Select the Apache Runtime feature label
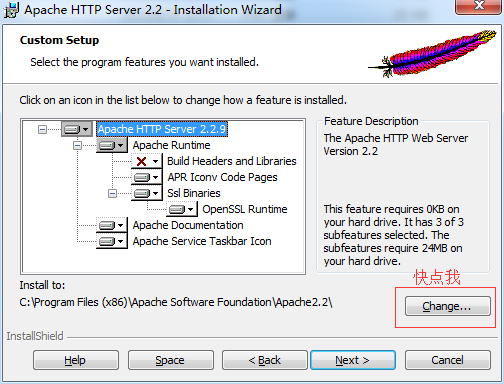 click(171, 145)
